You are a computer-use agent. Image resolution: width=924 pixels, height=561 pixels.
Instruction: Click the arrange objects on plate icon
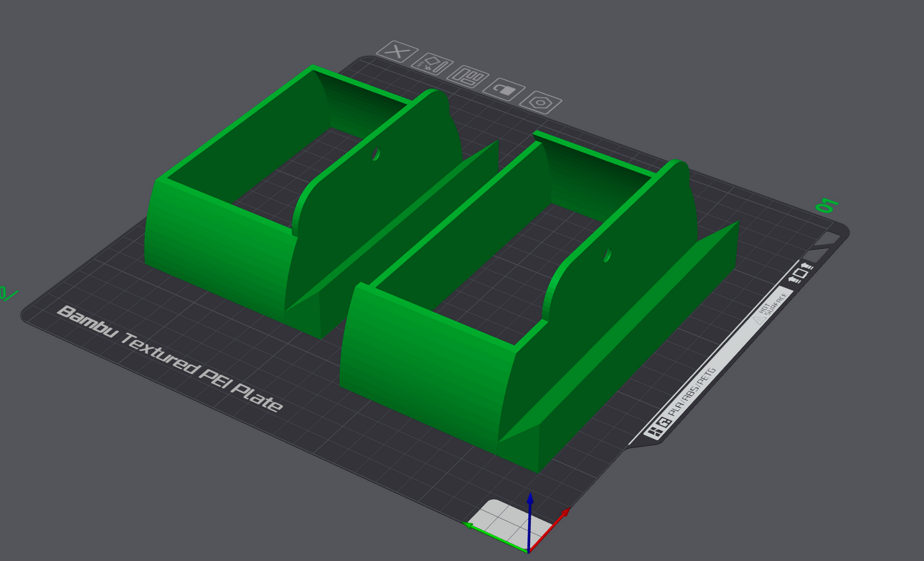coord(469,77)
